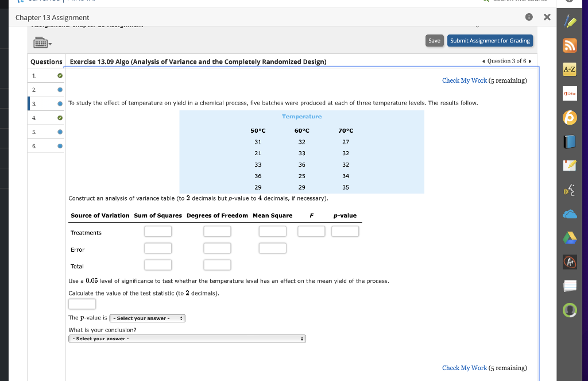588x381 pixels.
Task: Select question 6 in Questions list
Action: click(46, 146)
